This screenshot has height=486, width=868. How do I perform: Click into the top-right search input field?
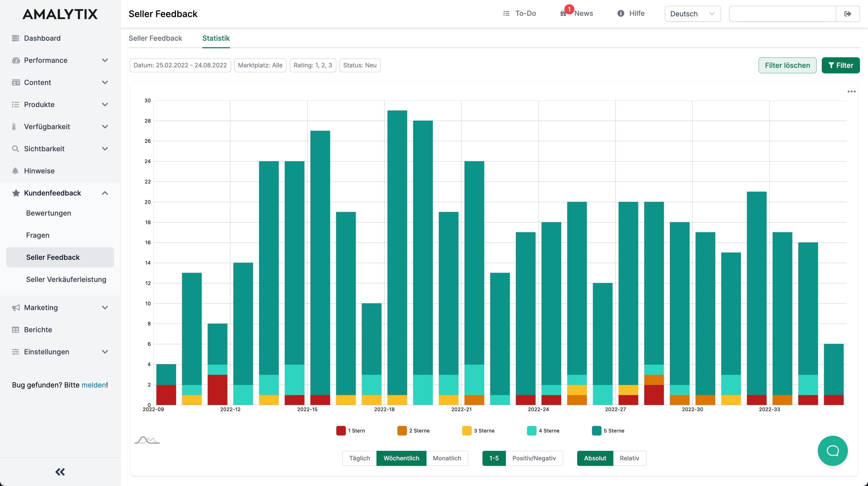(x=782, y=14)
